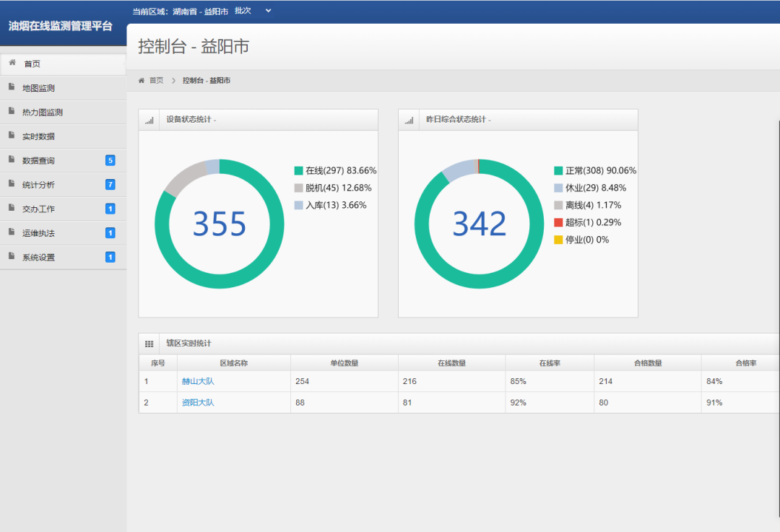Click the document icon beside 系统设置
Viewport: 780px width, 532px height.
coord(12,256)
